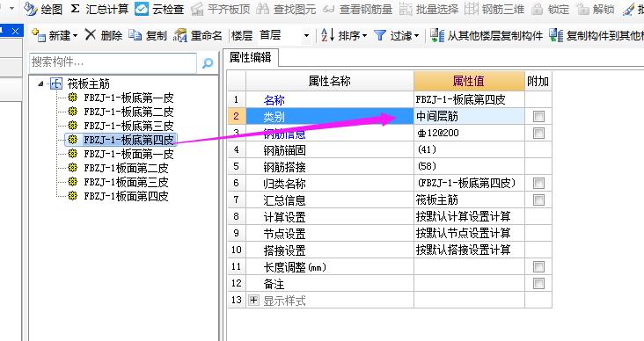The image size is (644, 341).
Task: Click 长度调整(mm) value cell
Action: [x=469, y=266]
